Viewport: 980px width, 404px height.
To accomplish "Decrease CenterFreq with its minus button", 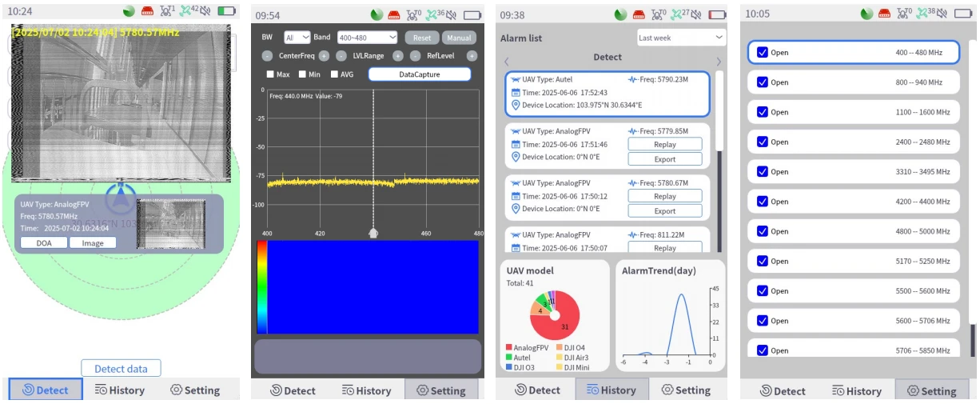I will 266,56.
